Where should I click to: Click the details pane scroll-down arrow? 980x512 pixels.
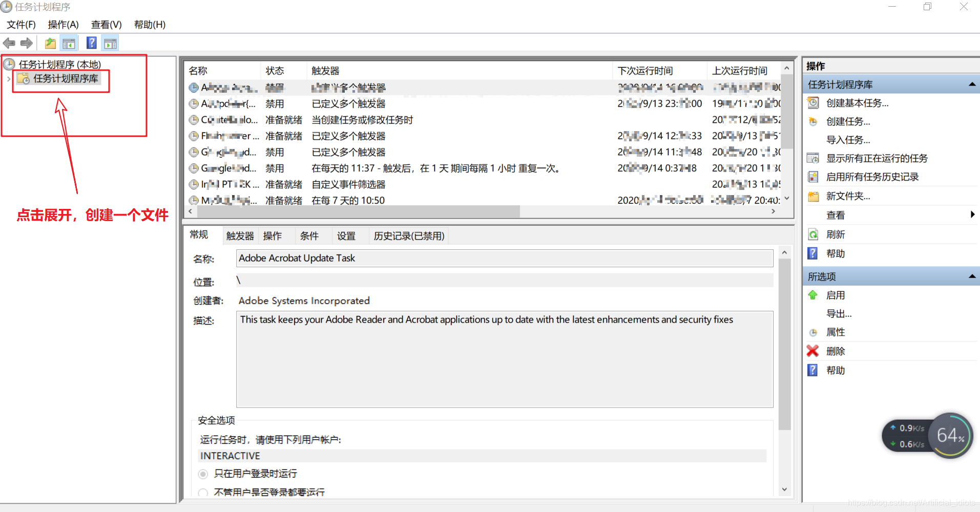pos(784,490)
